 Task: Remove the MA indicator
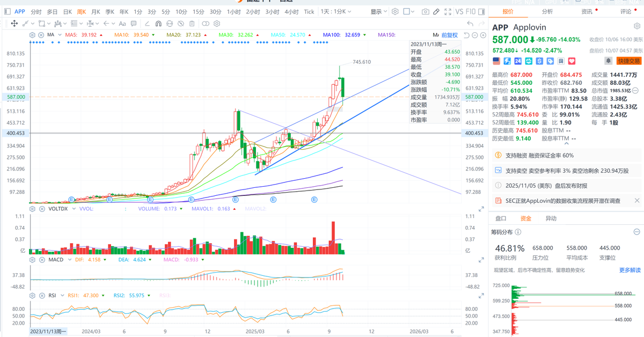tap(41, 35)
